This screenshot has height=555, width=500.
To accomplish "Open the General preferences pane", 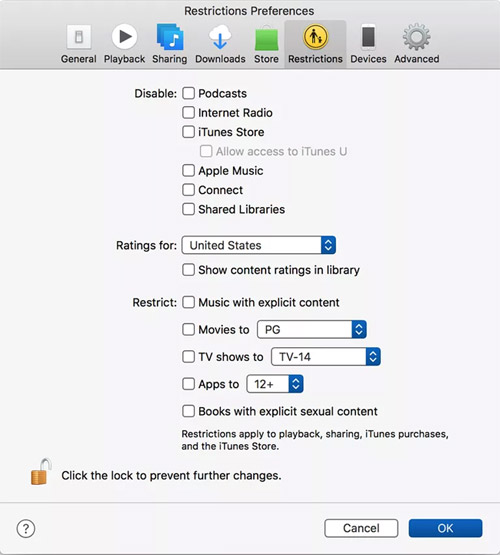I will 79,44.
